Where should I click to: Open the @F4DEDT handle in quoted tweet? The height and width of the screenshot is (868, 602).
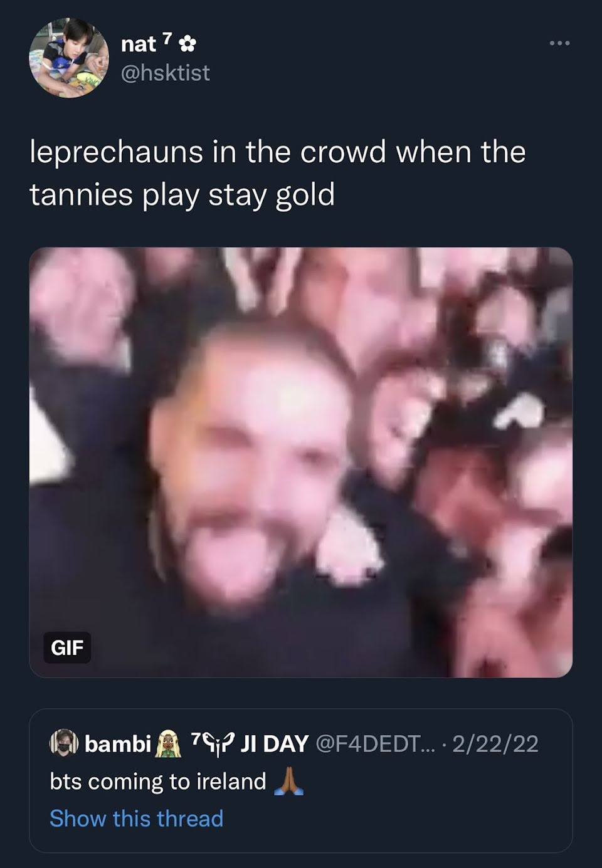[379, 744]
